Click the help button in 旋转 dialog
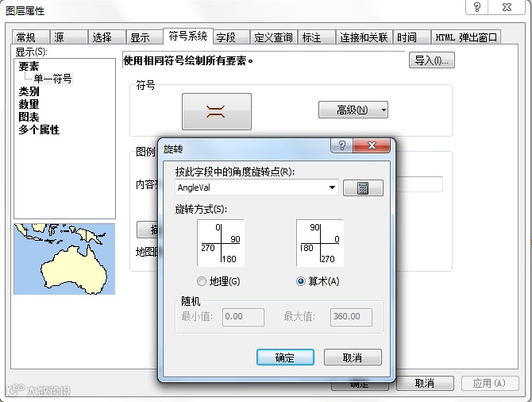The height and width of the screenshot is (402, 532). click(x=341, y=145)
